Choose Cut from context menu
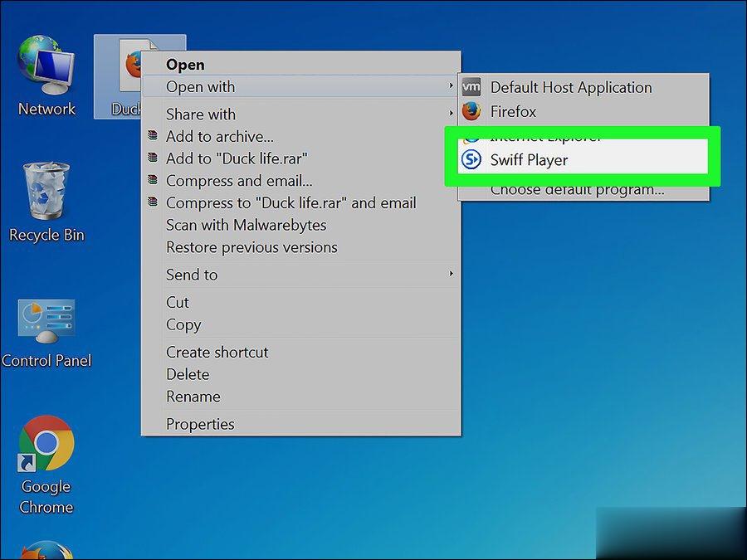747x560 pixels. 300,302
